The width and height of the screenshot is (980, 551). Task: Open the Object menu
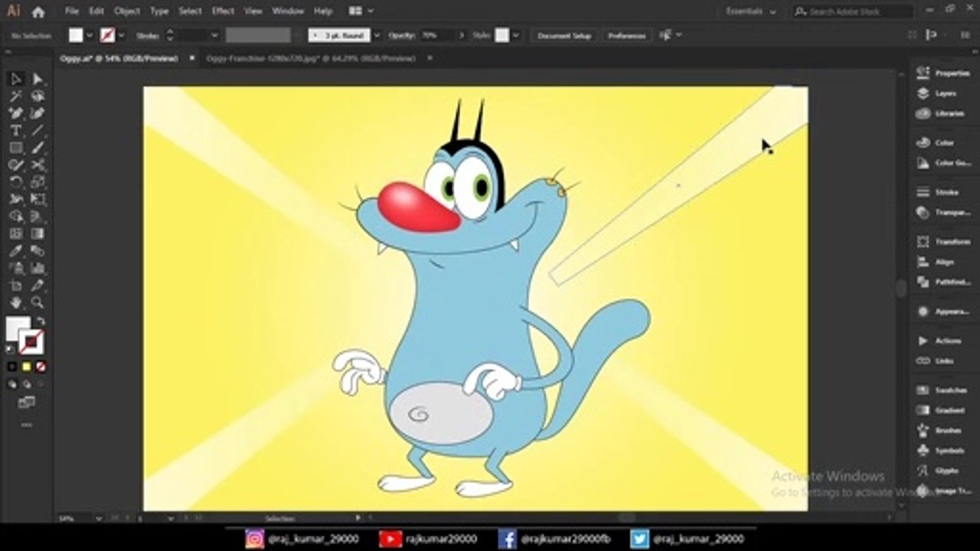(127, 11)
